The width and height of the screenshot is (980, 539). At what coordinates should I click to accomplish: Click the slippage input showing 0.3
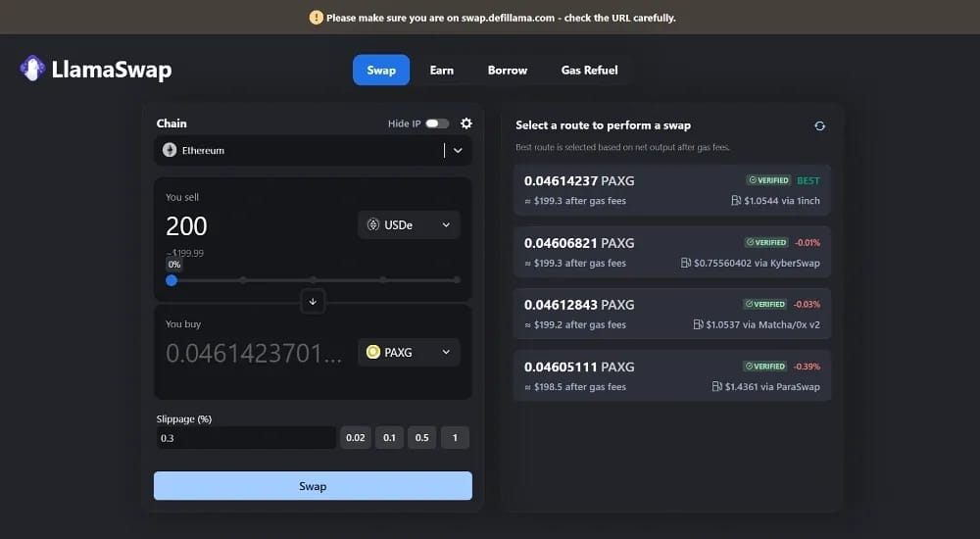[246, 438]
